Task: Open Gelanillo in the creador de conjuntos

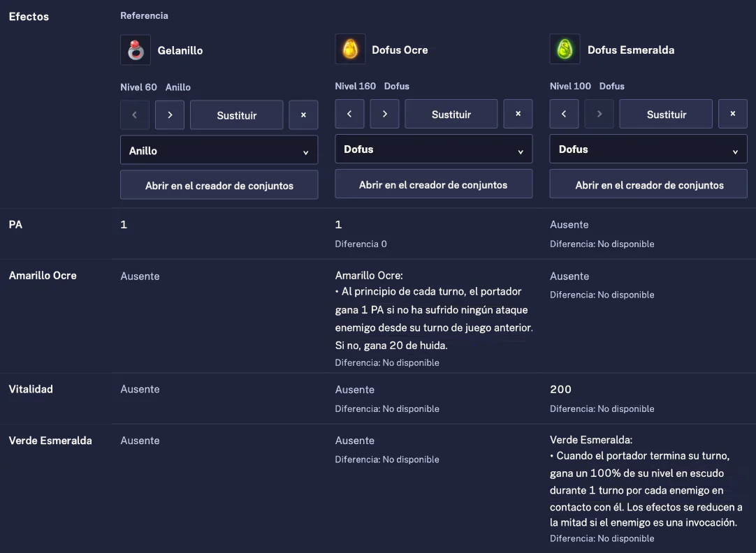Action: pyautogui.click(x=219, y=185)
